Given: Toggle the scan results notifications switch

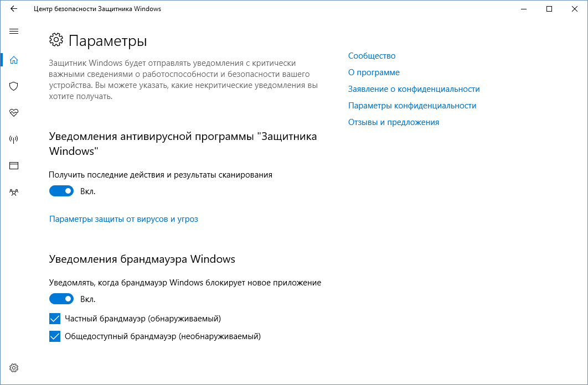Looking at the screenshot, I should (61, 191).
